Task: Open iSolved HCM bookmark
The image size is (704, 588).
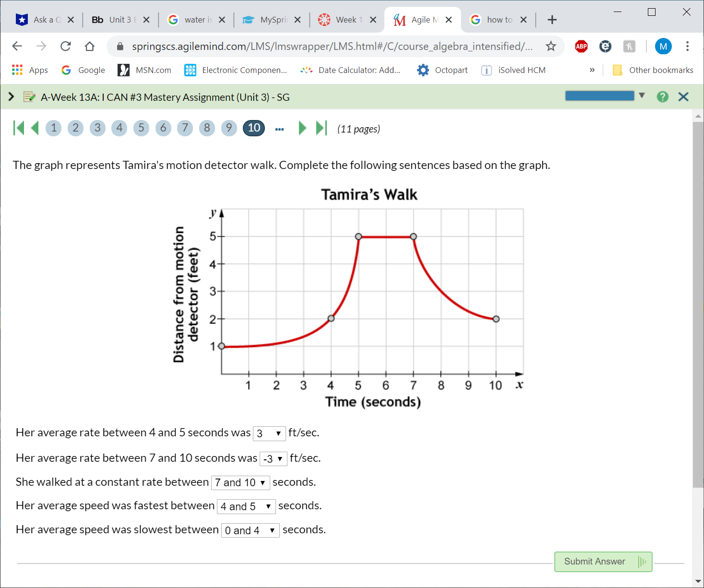Action: pos(513,70)
